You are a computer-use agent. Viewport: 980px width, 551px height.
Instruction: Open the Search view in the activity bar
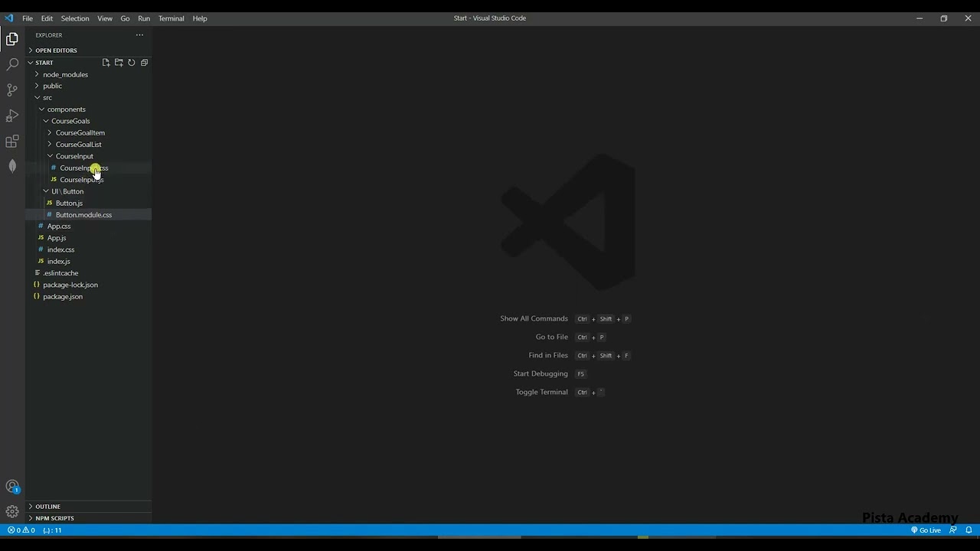[x=12, y=64]
